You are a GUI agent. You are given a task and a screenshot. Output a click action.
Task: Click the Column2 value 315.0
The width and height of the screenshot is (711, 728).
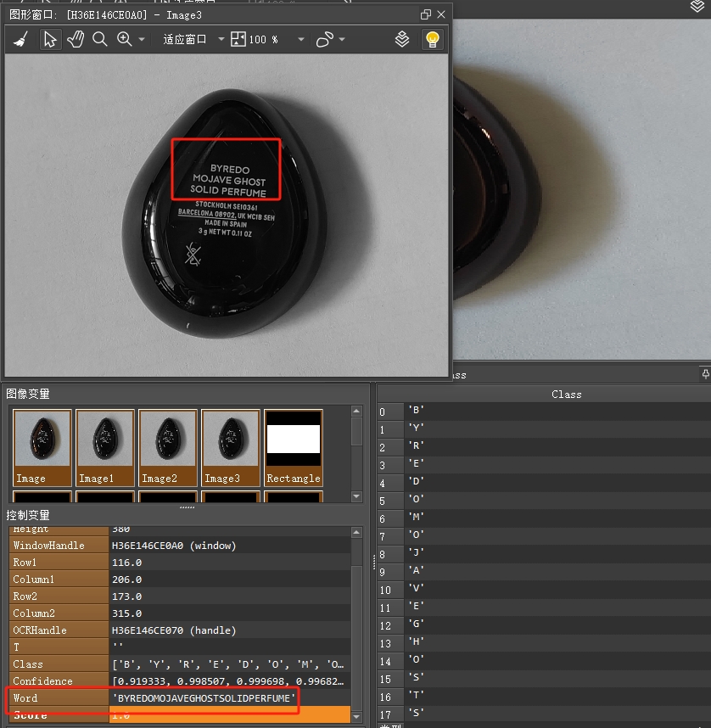click(x=126, y=613)
